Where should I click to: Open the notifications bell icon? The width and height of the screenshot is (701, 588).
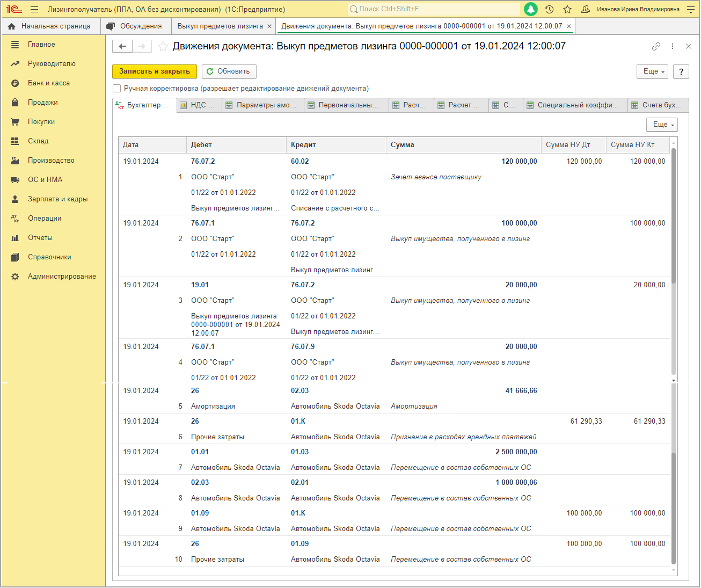pyautogui.click(x=531, y=9)
